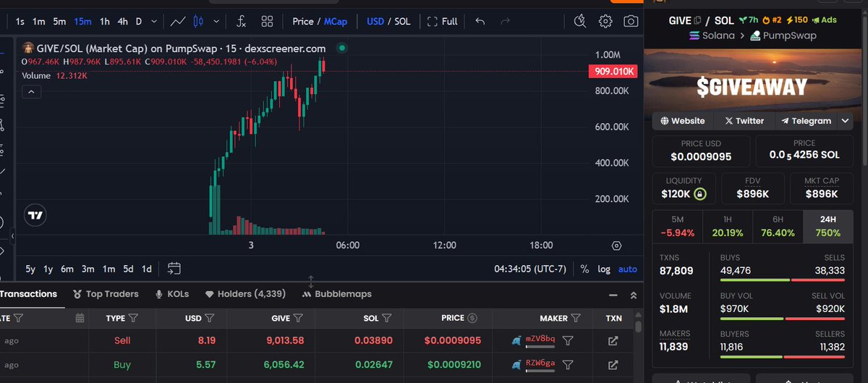Toggle auto scale
Screen dimensions: 868x383
pyautogui.click(x=628, y=269)
